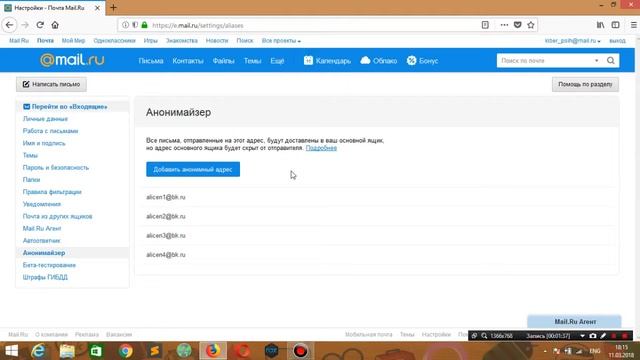Click Помощь по разделу button
This screenshot has width=640, height=360.
585,84
